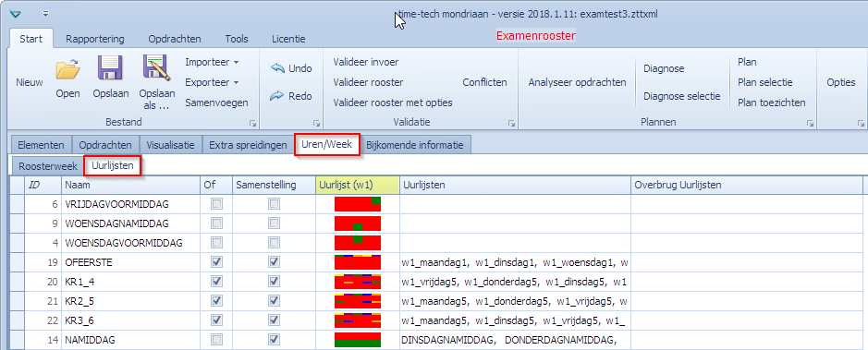
Task: Click the Undo arrow icon
Action: click(x=278, y=68)
